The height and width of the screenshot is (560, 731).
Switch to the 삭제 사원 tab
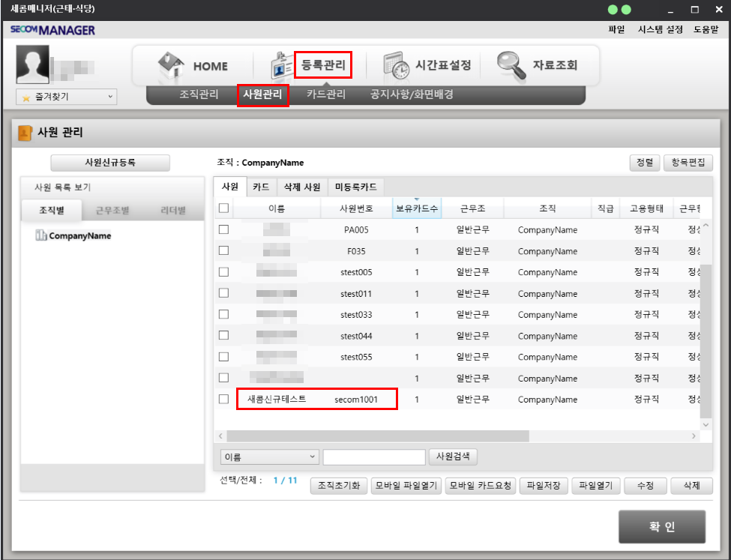[x=301, y=187]
